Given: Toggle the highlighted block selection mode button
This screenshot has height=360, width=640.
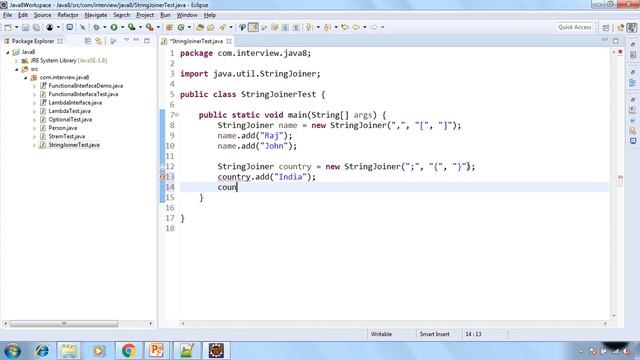Looking at the screenshot, I should [253, 27].
